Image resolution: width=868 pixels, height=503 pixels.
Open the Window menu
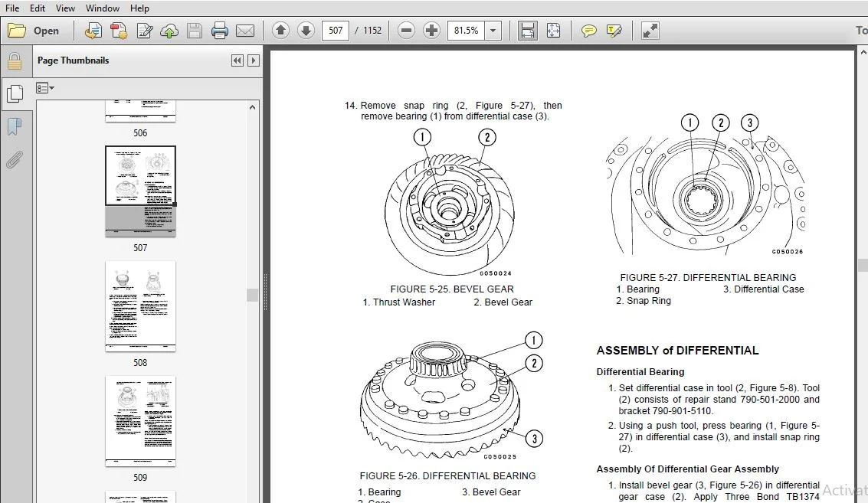pos(102,8)
